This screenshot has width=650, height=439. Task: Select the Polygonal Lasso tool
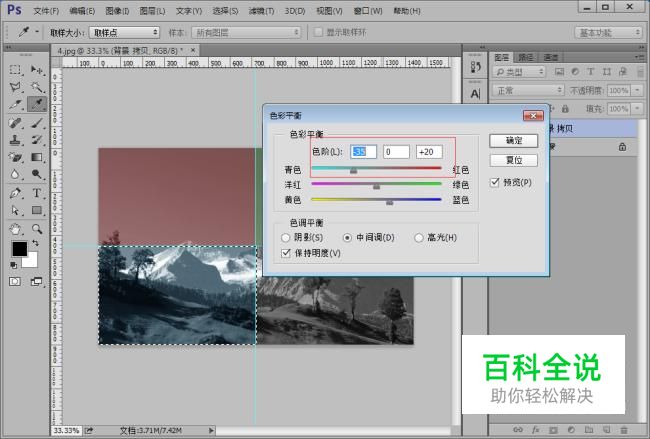coord(15,87)
